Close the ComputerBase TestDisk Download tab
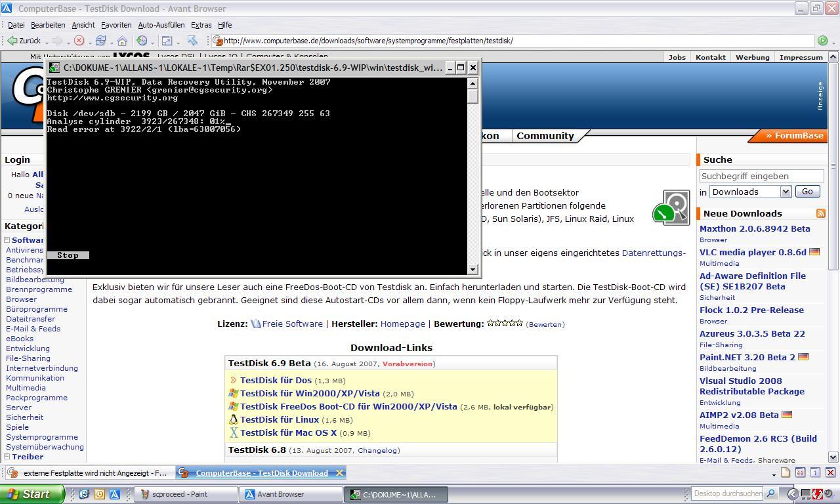The height and width of the screenshot is (504, 840). pos(339,472)
